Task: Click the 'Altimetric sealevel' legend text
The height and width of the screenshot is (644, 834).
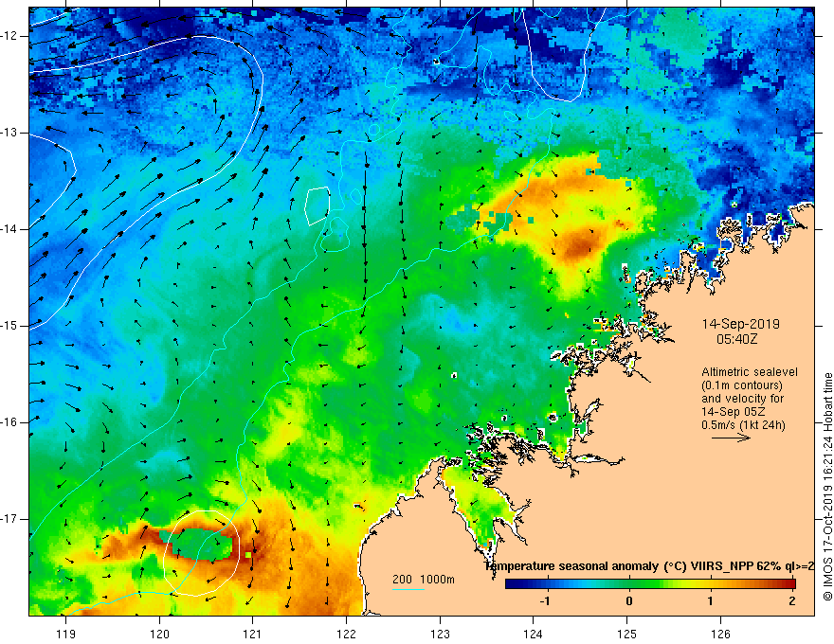Action: [750, 372]
